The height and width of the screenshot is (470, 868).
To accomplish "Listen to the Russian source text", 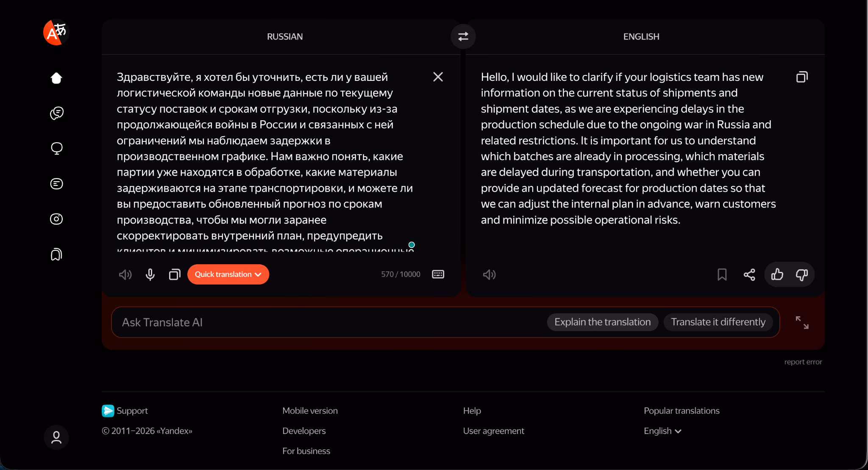I will point(125,274).
